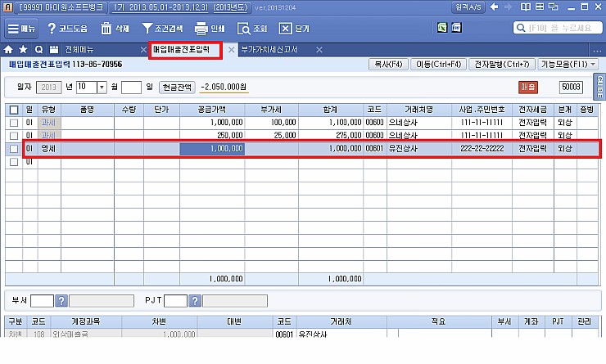
Task: Click the Q quick search icon
Action: pos(38,49)
